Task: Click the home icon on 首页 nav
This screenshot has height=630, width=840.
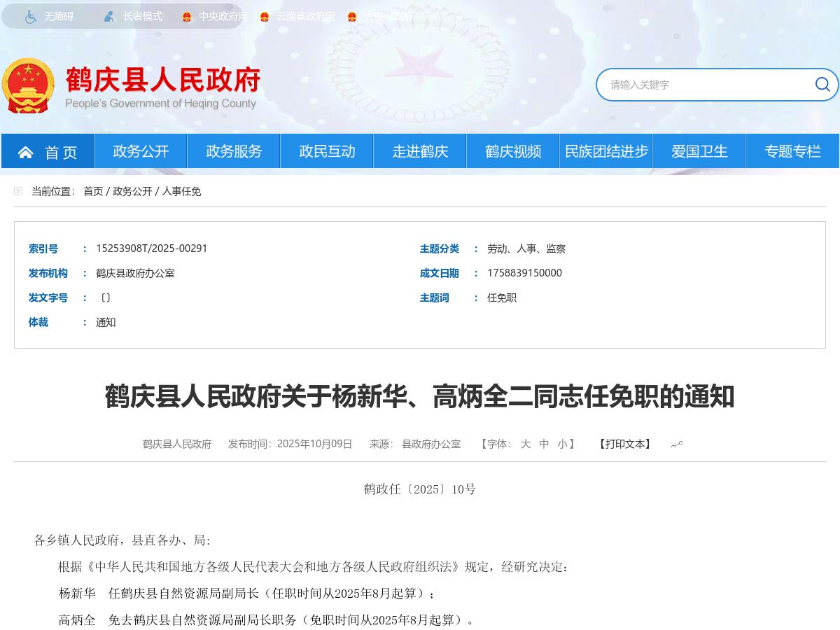Action: coord(26,151)
